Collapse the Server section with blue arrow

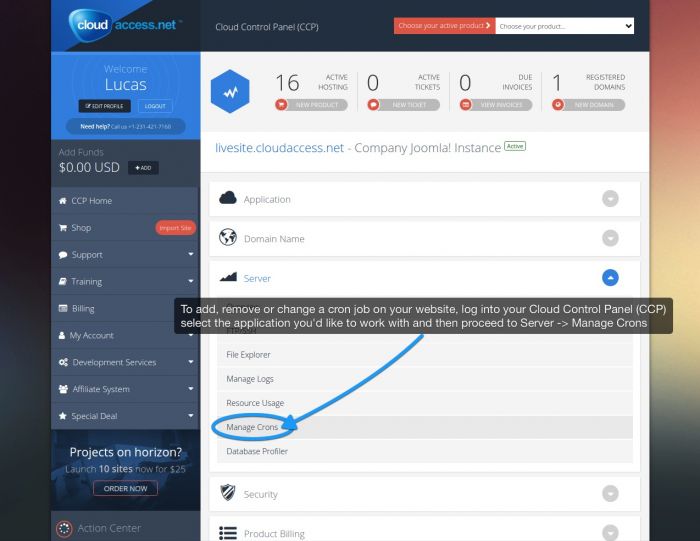610,278
